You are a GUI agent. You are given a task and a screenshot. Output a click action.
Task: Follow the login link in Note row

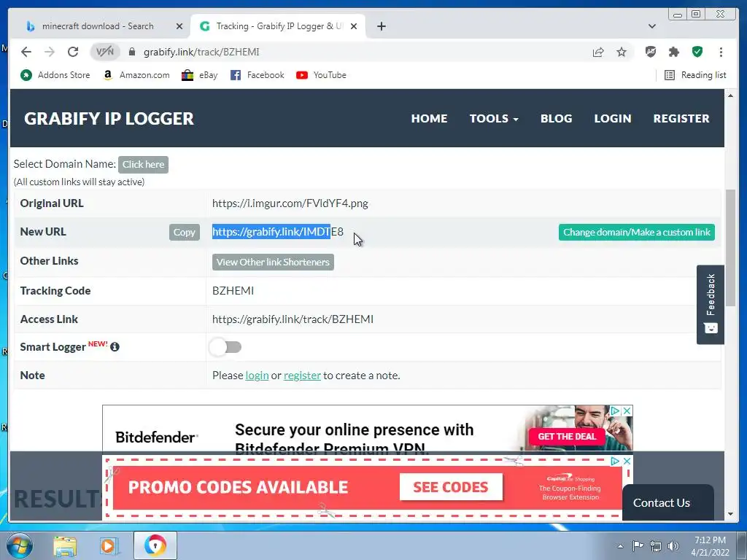[x=257, y=376]
